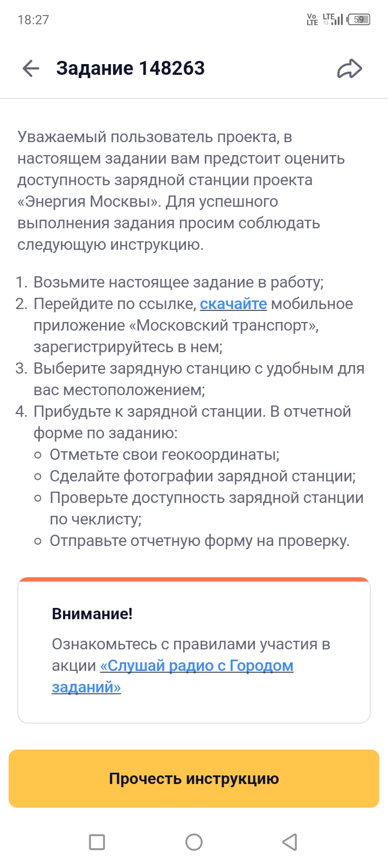Tap the clock showing 18:27
This screenshot has height=868, width=388.
click(33, 20)
